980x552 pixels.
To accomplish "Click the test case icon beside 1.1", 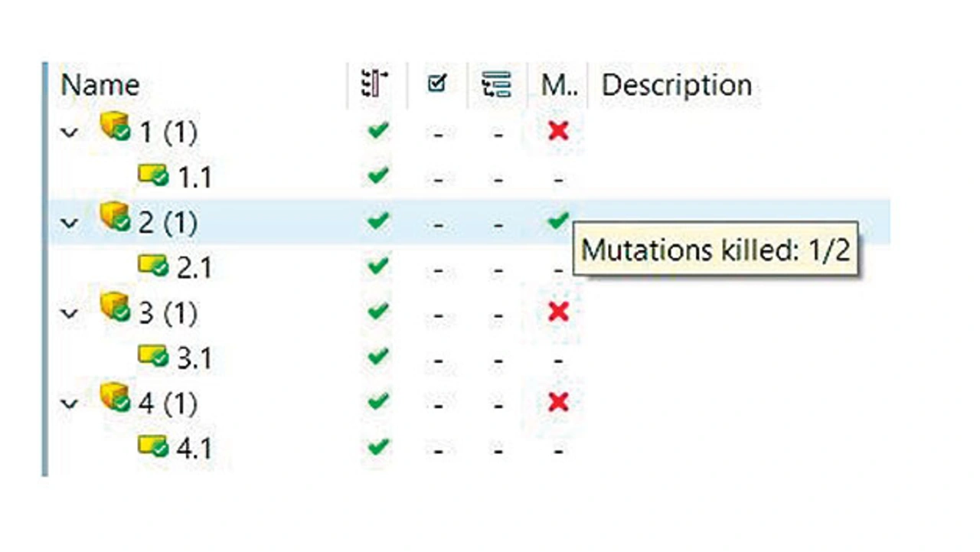I will coord(153,176).
